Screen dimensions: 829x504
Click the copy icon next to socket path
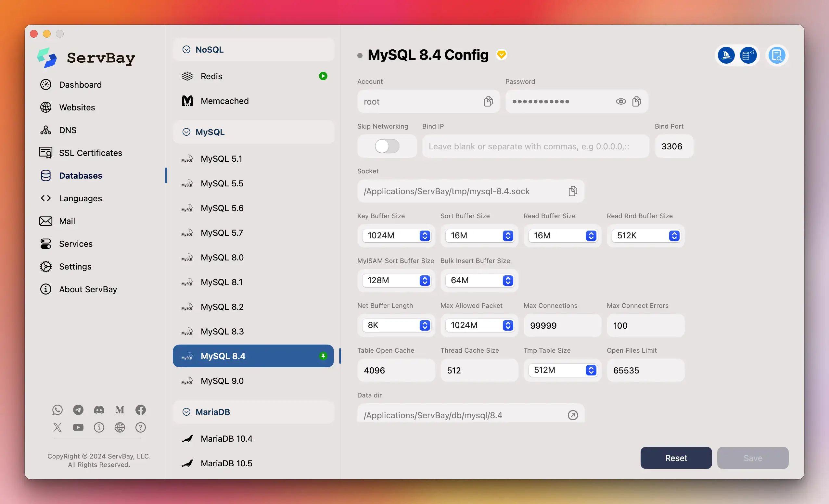coord(573,191)
